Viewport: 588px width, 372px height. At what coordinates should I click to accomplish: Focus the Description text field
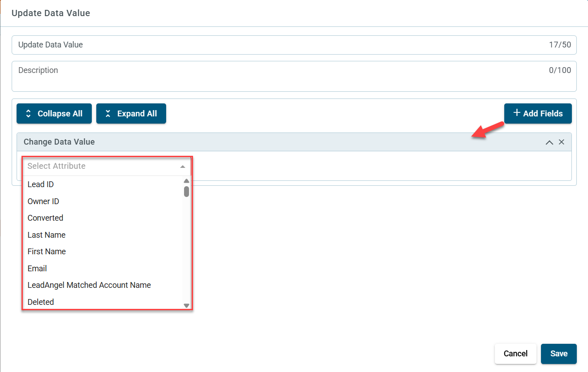click(x=294, y=76)
